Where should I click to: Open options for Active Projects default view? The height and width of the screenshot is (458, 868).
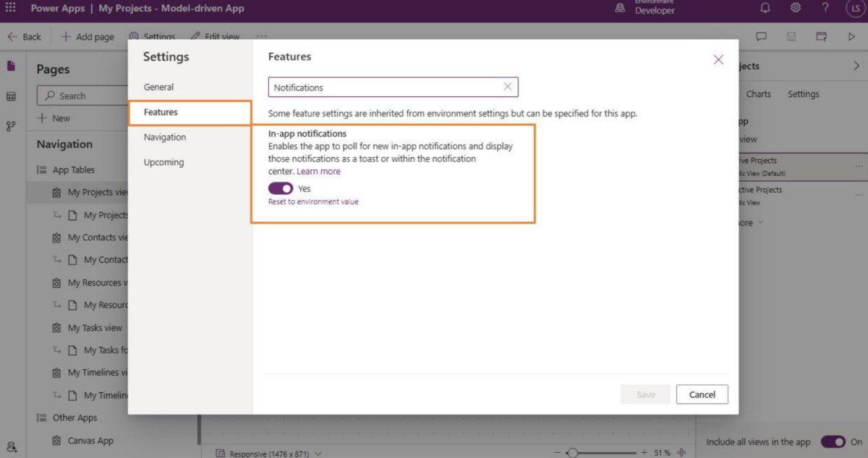859,166
